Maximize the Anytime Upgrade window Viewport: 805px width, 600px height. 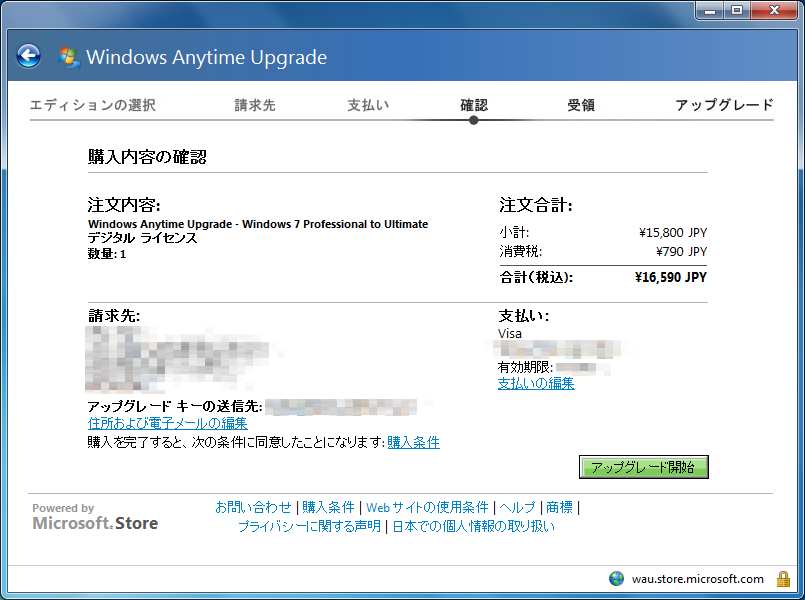(737, 11)
